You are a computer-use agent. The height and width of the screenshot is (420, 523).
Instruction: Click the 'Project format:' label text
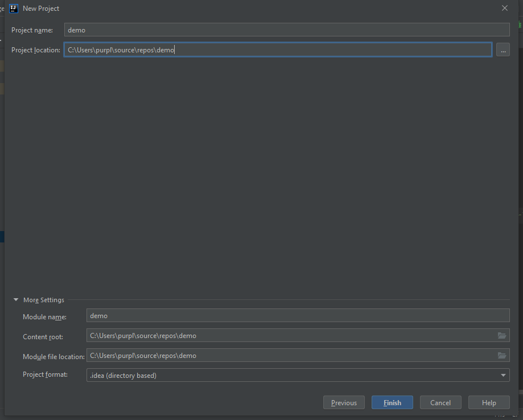(45, 374)
